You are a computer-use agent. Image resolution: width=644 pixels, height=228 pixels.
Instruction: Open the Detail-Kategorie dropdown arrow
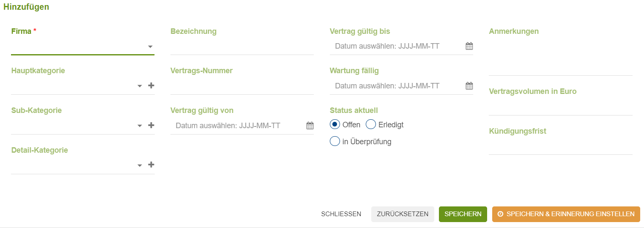coord(140,166)
